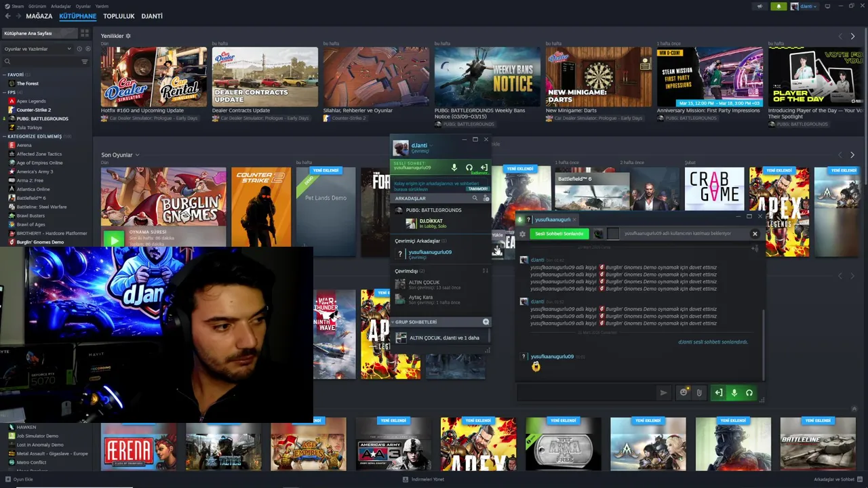The height and width of the screenshot is (488, 868).
Task: Create new group chat plus icon
Action: [486, 322]
